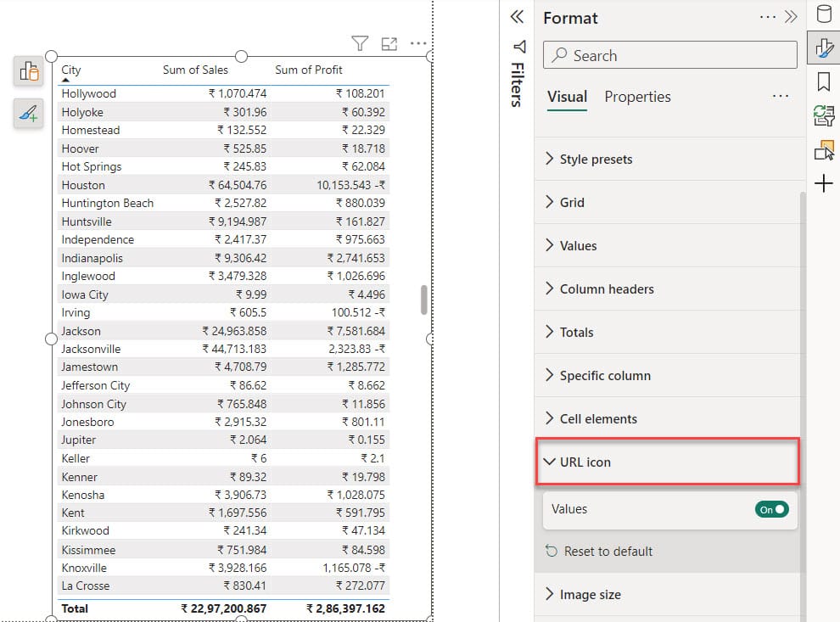840x622 pixels.
Task: Click the add visual chart icon beside the table
Action: coord(29,70)
